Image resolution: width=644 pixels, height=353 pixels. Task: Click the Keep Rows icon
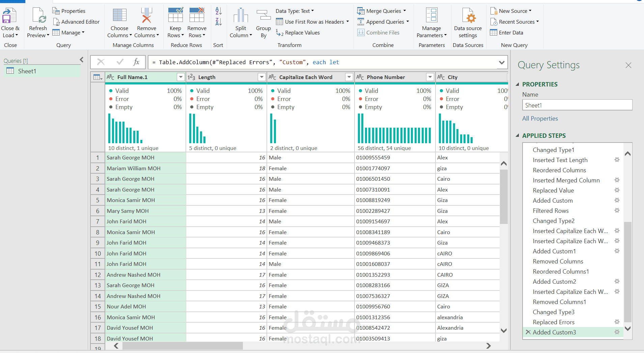[175, 15]
